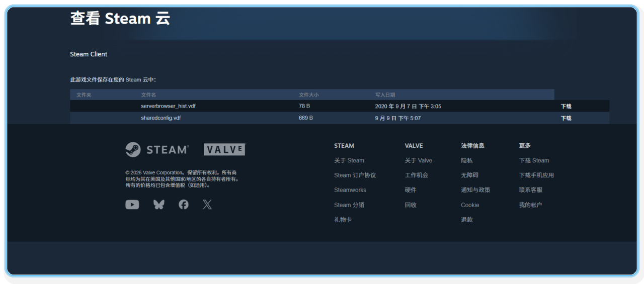The image size is (644, 284).
Task: Open 下载手机应用 link
Action: click(536, 175)
